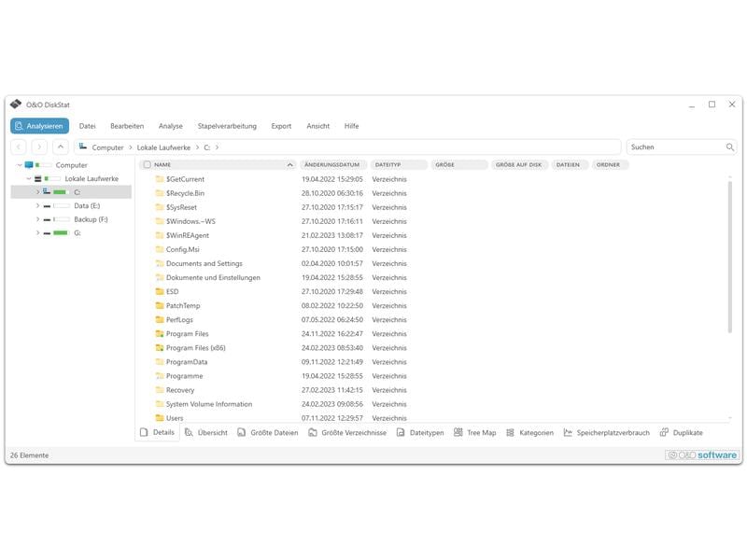Switch to the Details tab

[157, 432]
